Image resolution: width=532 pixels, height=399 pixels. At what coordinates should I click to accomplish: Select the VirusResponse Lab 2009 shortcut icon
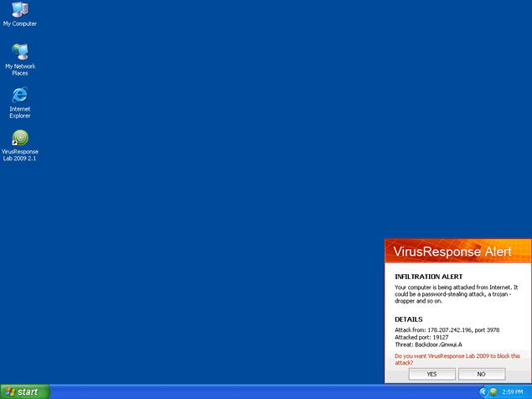coord(20,138)
